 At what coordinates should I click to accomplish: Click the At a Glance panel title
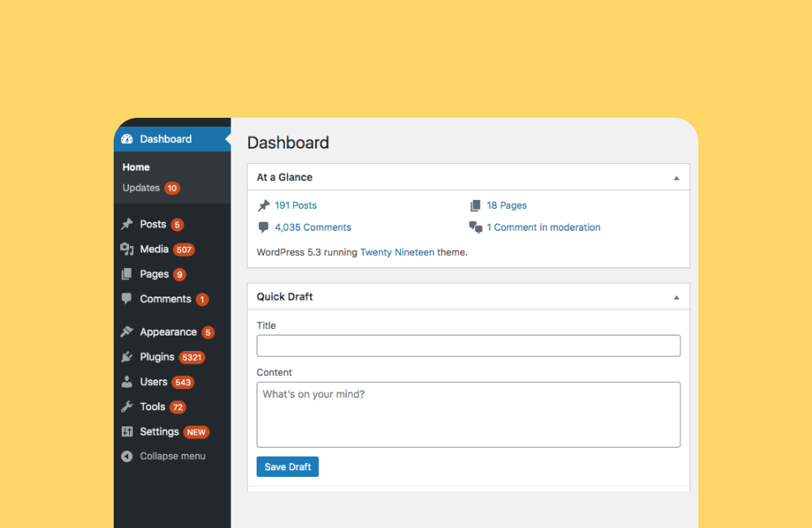(x=285, y=177)
